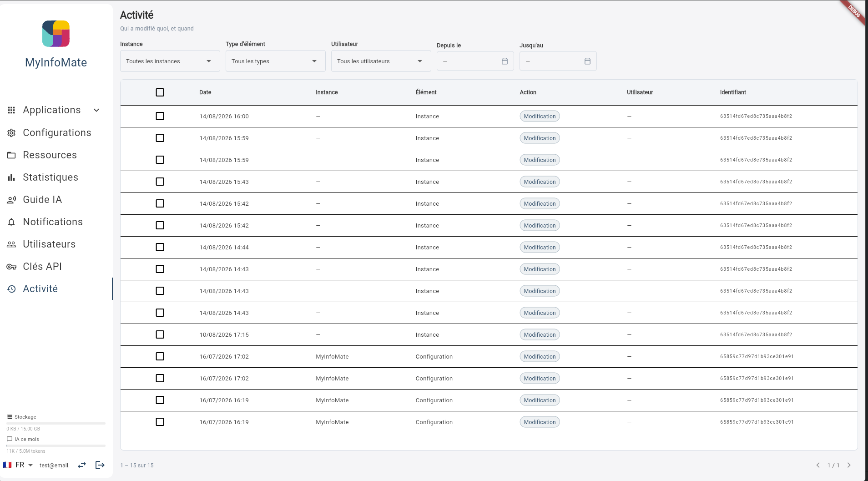Open the Jusqu'au calendar picker icon

pyautogui.click(x=587, y=61)
